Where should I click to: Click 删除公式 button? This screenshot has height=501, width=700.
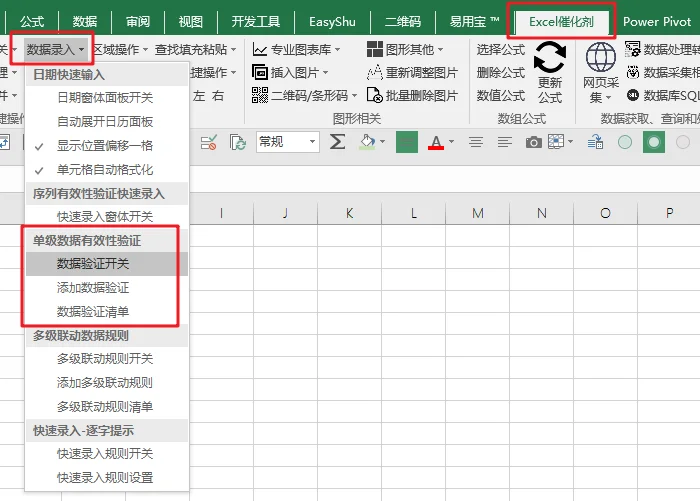click(500, 72)
